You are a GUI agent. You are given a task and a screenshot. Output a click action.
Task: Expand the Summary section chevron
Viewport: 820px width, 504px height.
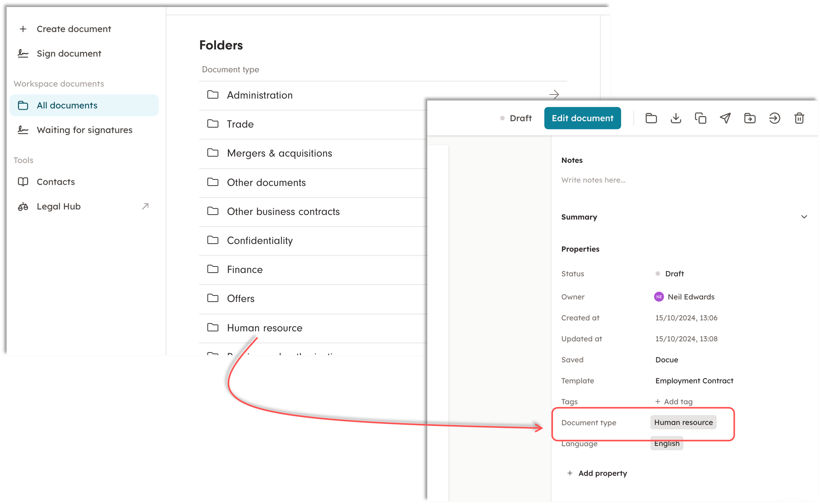pos(804,217)
